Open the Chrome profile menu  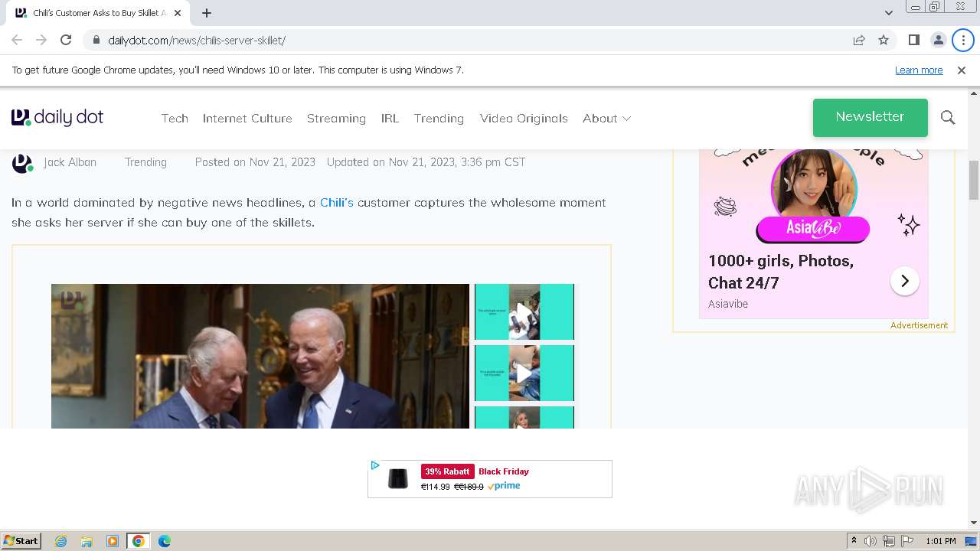tap(938, 40)
